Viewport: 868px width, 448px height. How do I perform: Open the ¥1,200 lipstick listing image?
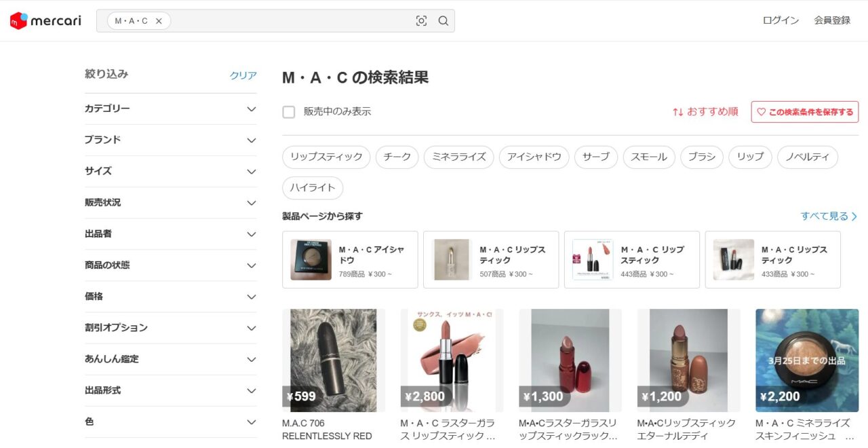pyautogui.click(x=688, y=360)
